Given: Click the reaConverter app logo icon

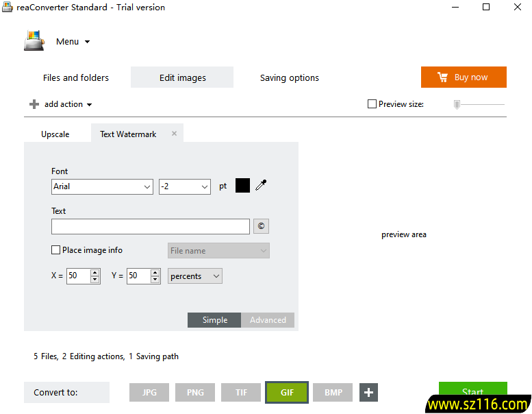Looking at the screenshot, I should (x=34, y=41).
